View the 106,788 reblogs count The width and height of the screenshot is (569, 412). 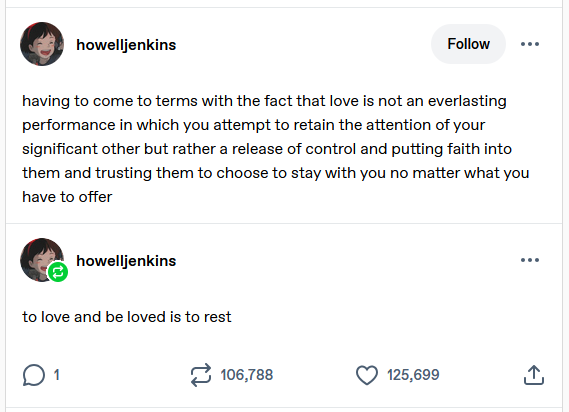click(x=247, y=375)
